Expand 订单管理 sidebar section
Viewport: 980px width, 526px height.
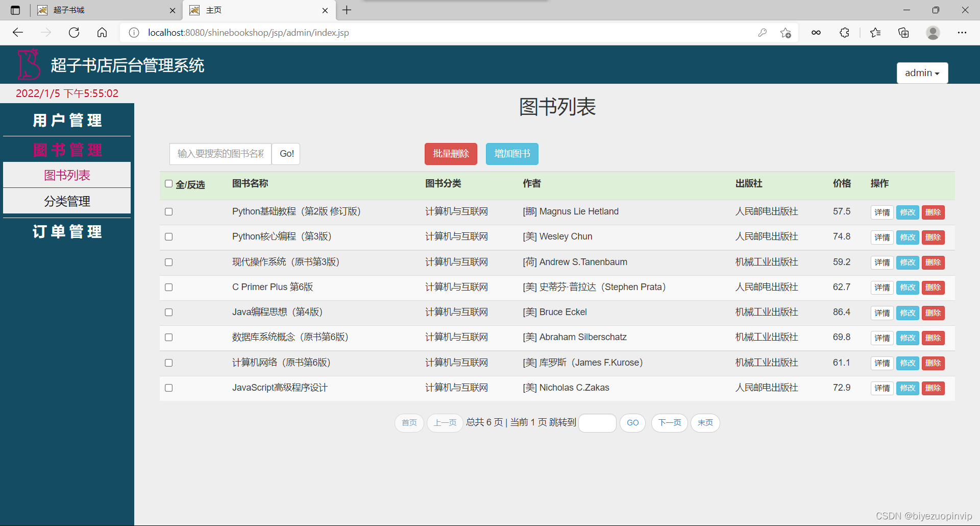pyautogui.click(x=67, y=232)
